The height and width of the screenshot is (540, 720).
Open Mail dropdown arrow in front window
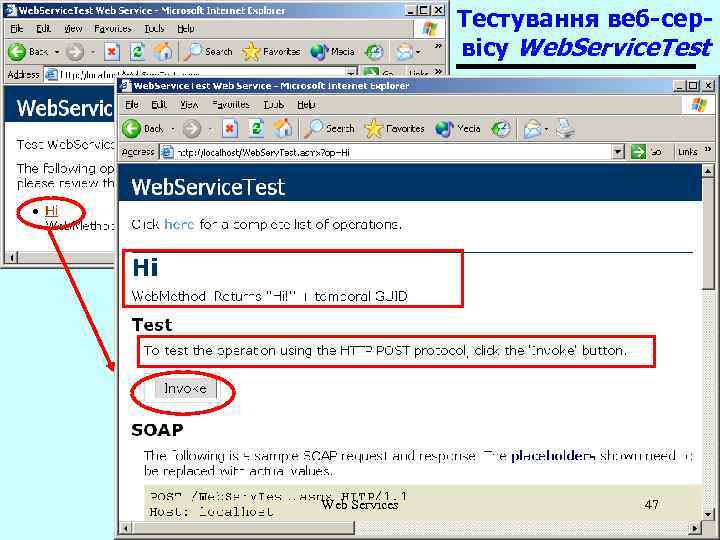pos(546,129)
